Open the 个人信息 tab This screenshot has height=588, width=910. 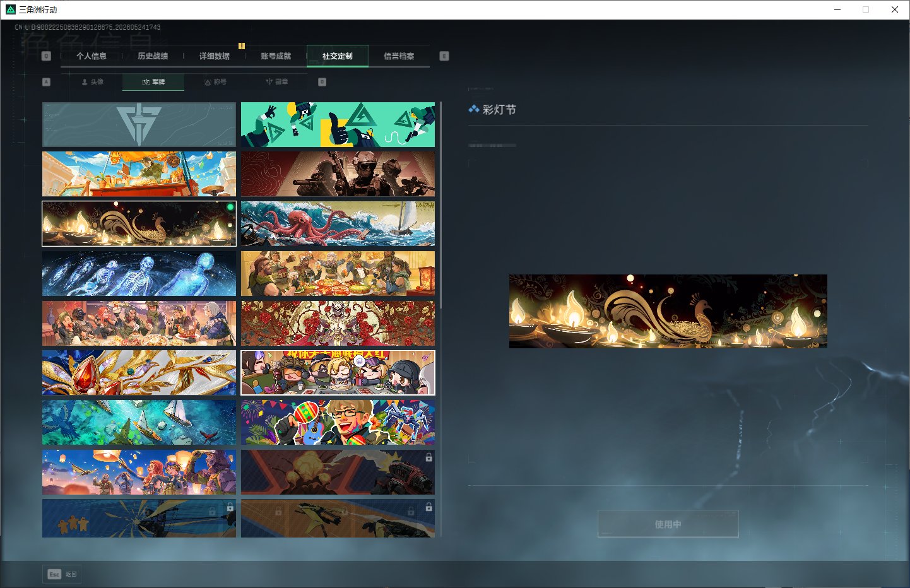[92, 56]
